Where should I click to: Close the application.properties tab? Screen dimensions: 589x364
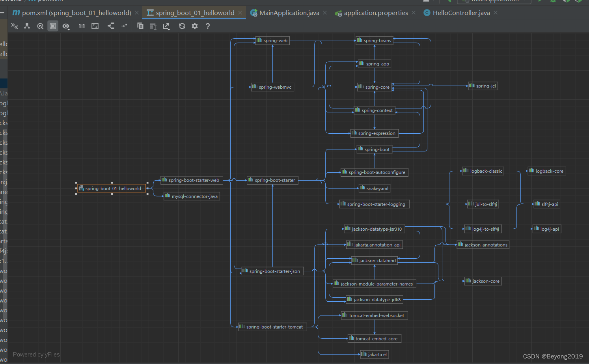(414, 13)
